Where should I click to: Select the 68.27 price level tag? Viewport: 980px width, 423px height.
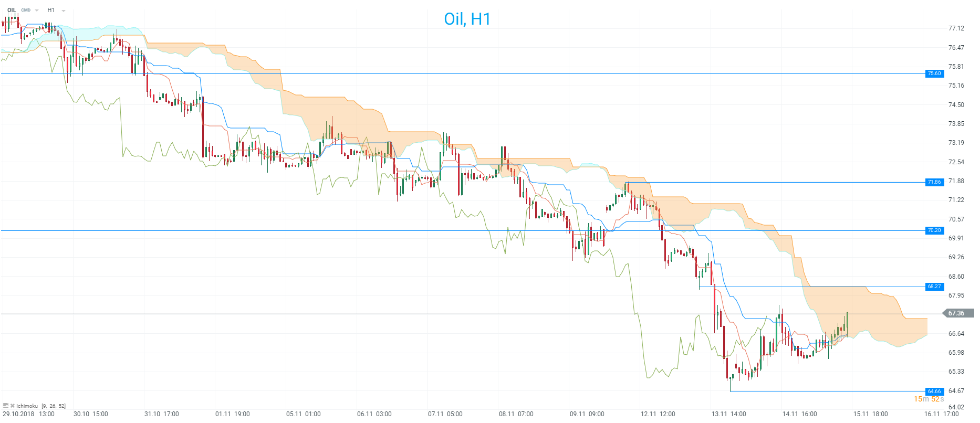[x=934, y=287]
